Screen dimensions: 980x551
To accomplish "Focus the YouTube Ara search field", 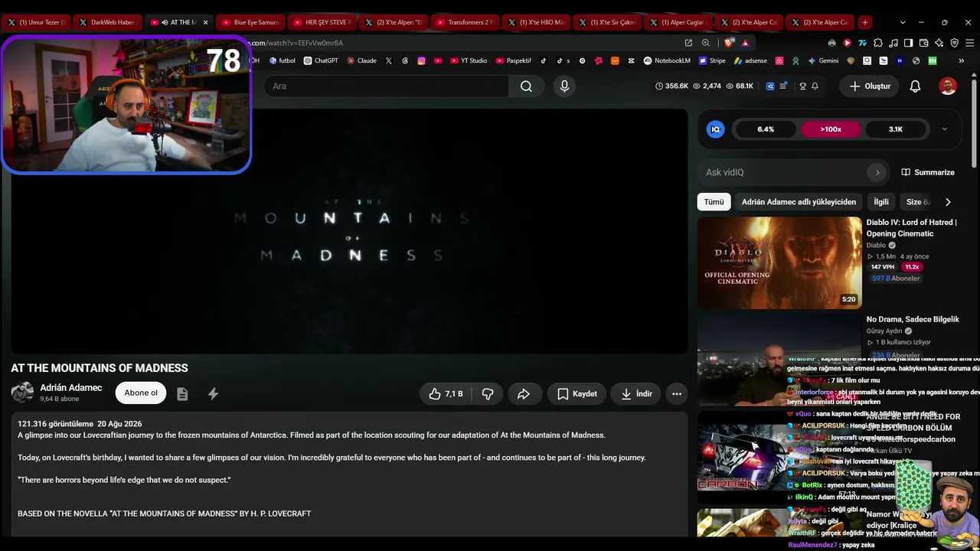I will 386,86.
